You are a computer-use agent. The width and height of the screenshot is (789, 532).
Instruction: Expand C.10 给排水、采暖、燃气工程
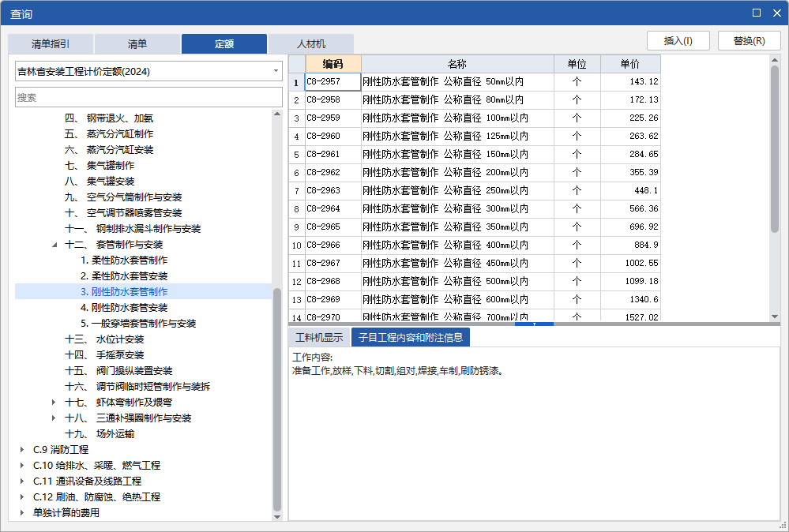coord(21,466)
